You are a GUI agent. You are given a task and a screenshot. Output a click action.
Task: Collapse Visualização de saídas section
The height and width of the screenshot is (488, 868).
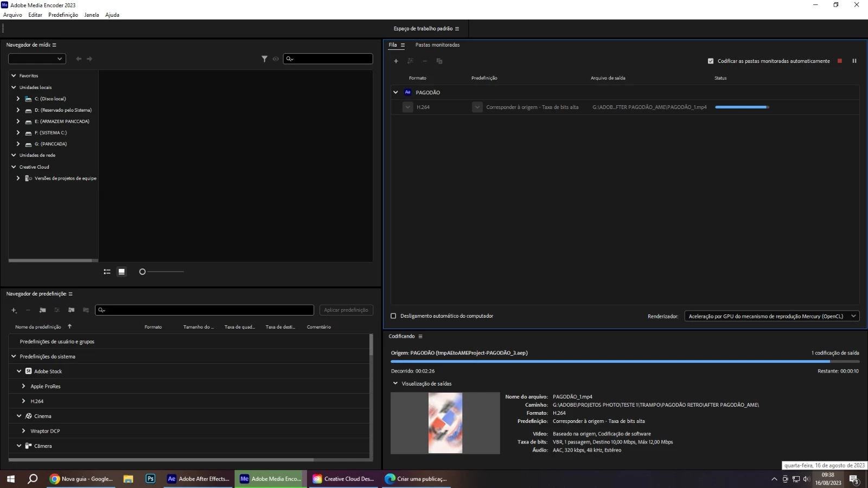(395, 383)
